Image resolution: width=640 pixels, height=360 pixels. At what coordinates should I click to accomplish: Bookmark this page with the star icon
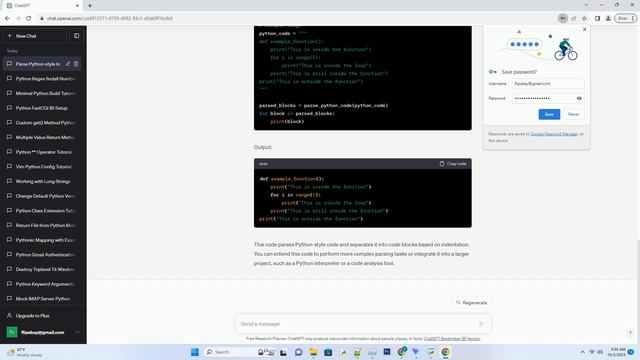(x=584, y=18)
